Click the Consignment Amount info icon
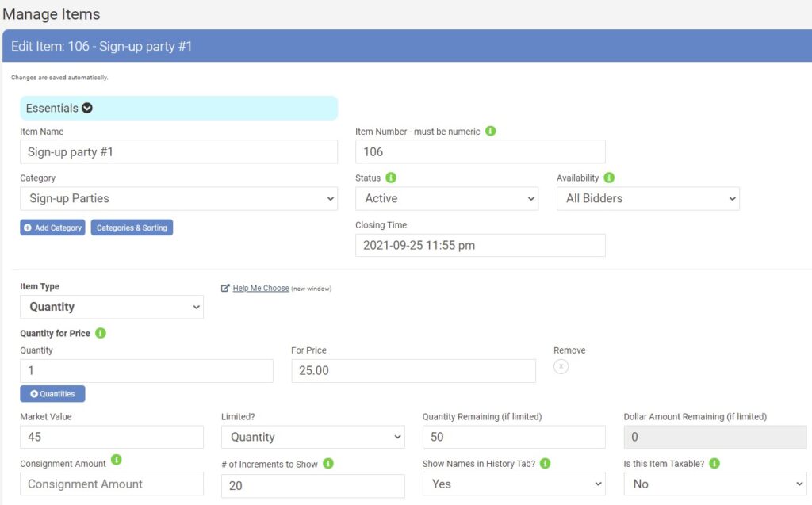The width and height of the screenshot is (812, 505). click(117, 459)
